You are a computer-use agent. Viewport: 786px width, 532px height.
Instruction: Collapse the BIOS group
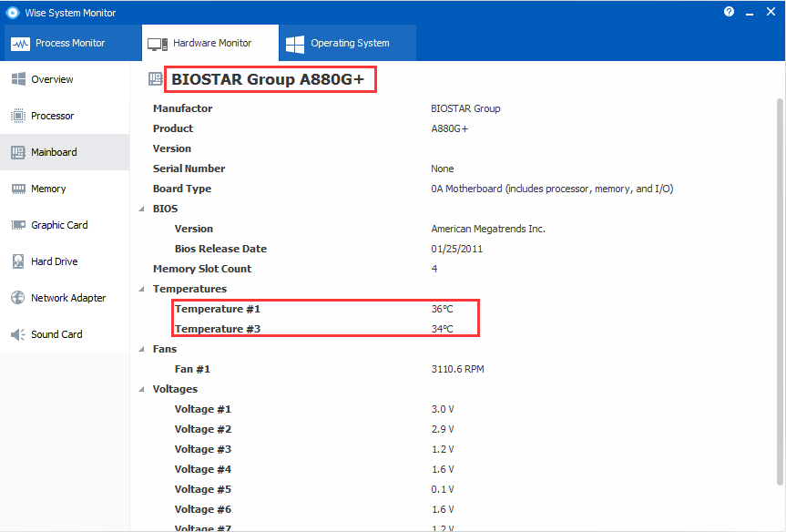[142, 209]
